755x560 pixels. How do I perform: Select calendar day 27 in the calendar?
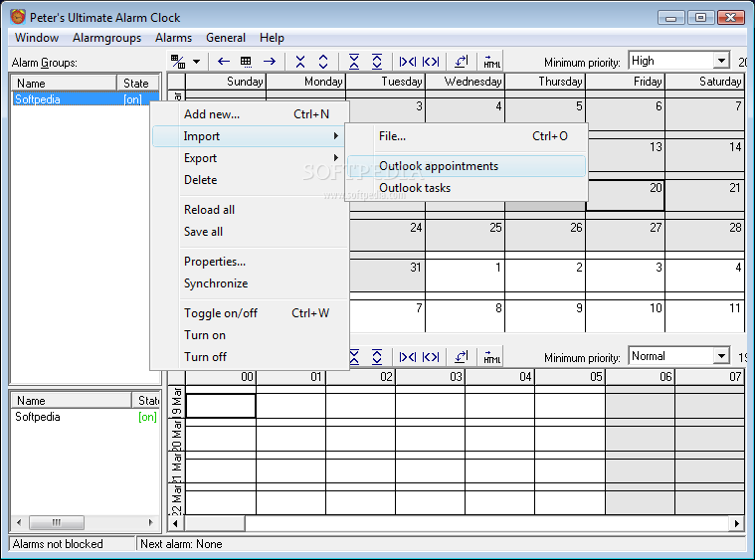click(625, 235)
